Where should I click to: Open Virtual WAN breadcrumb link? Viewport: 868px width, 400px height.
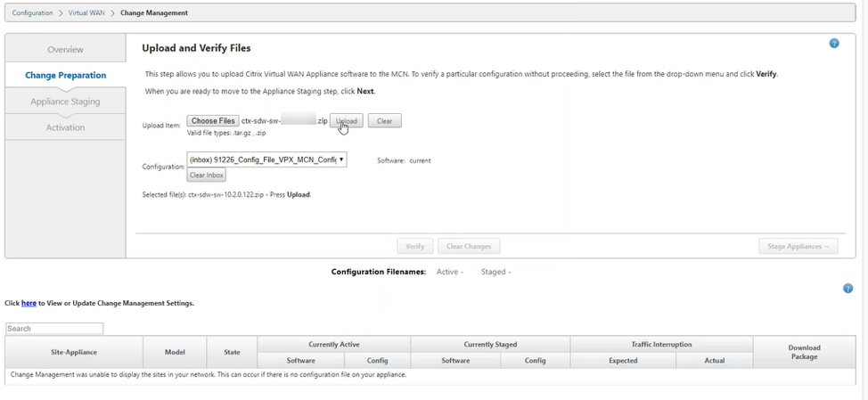(86, 13)
